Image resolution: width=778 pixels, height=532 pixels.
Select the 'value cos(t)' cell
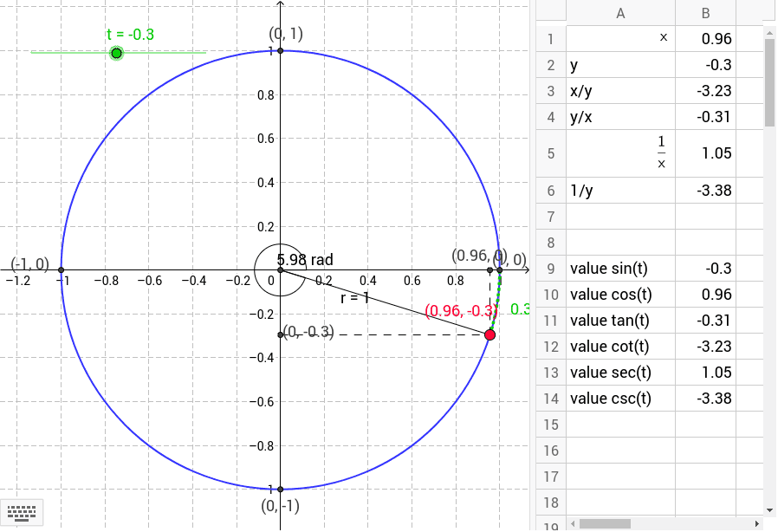coord(620,295)
